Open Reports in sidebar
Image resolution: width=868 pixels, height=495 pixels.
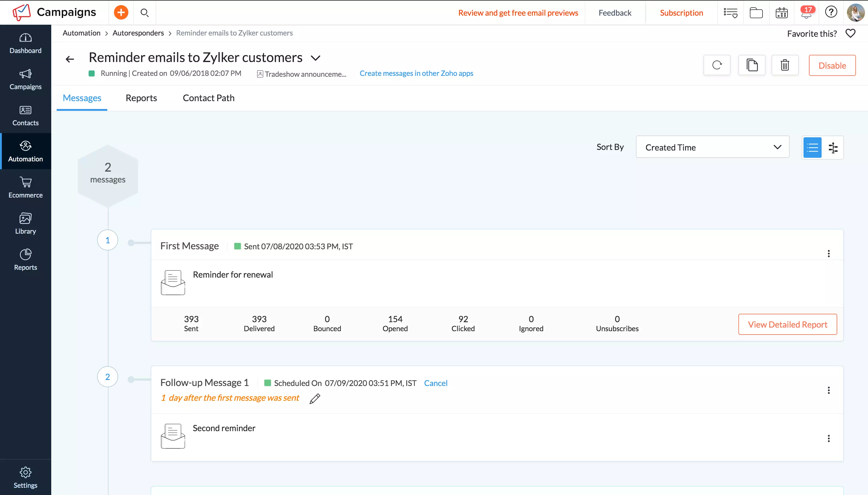pos(26,260)
